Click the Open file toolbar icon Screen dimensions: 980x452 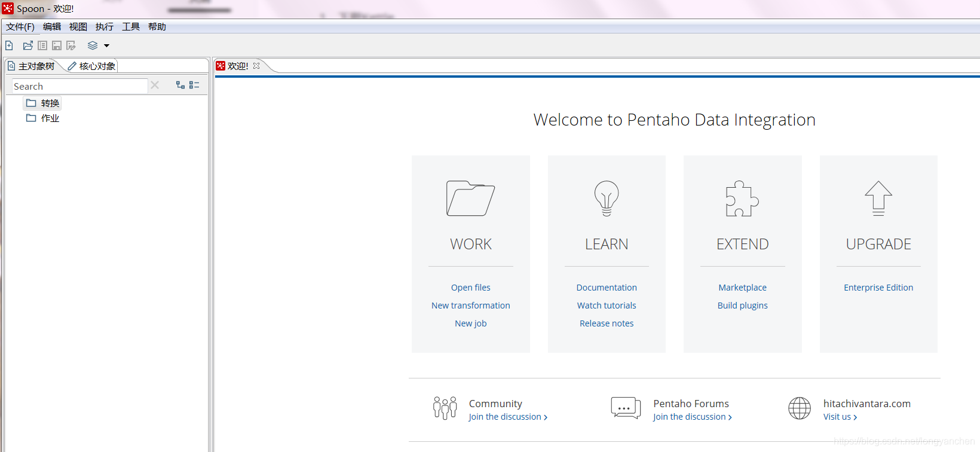[x=28, y=45]
